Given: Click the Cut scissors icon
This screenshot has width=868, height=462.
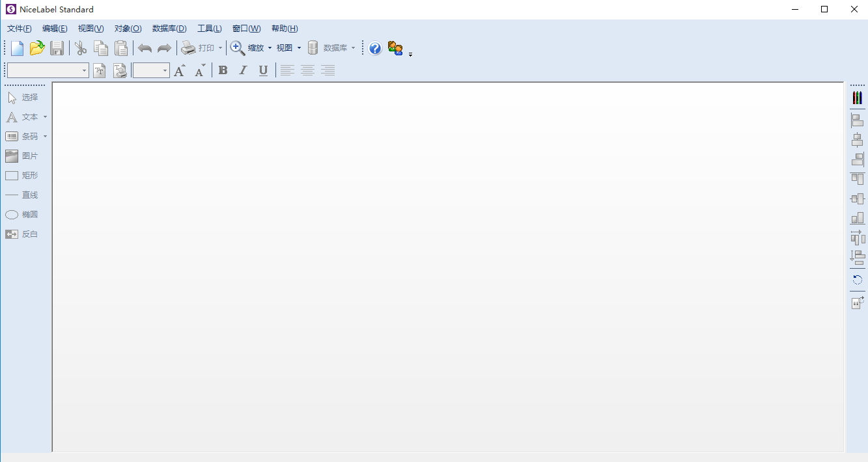Looking at the screenshot, I should tap(81, 48).
